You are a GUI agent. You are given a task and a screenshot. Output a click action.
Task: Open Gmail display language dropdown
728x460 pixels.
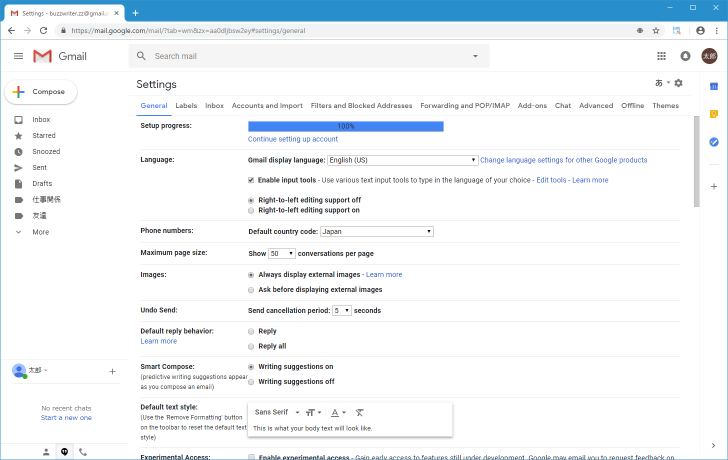click(403, 160)
